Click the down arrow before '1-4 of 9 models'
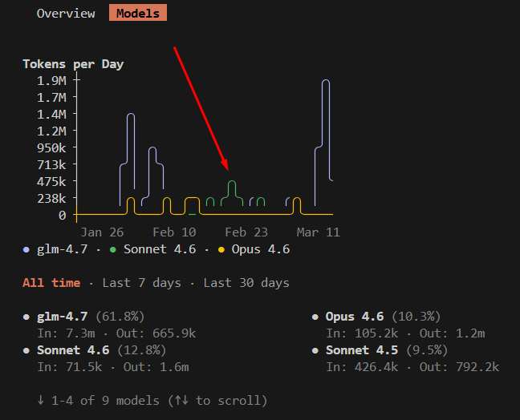Image resolution: width=520 pixels, height=420 pixels. point(40,401)
